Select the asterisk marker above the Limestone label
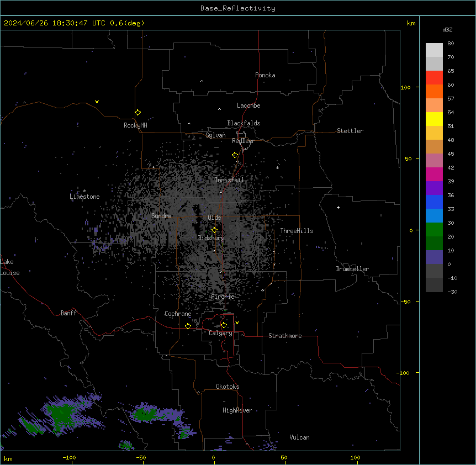Viewport: 476px width, 465px height. [84, 191]
